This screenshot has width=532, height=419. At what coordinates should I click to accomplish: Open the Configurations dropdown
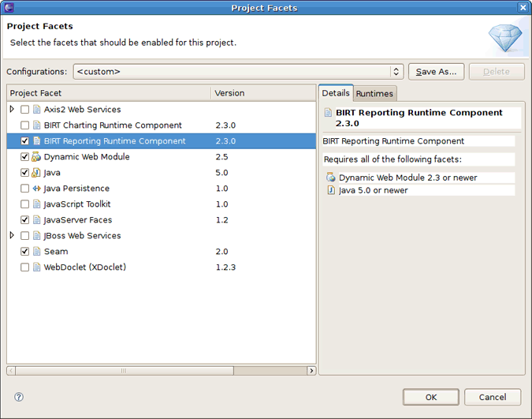click(239, 72)
